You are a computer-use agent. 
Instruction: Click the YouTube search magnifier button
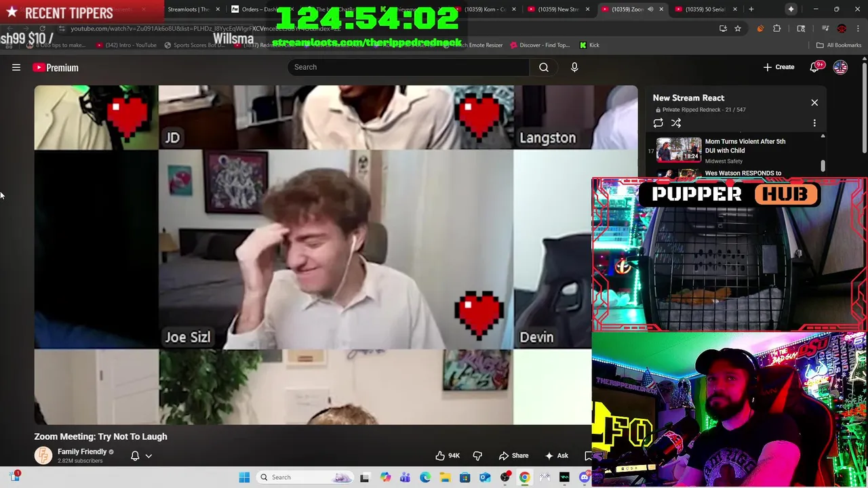(x=544, y=67)
